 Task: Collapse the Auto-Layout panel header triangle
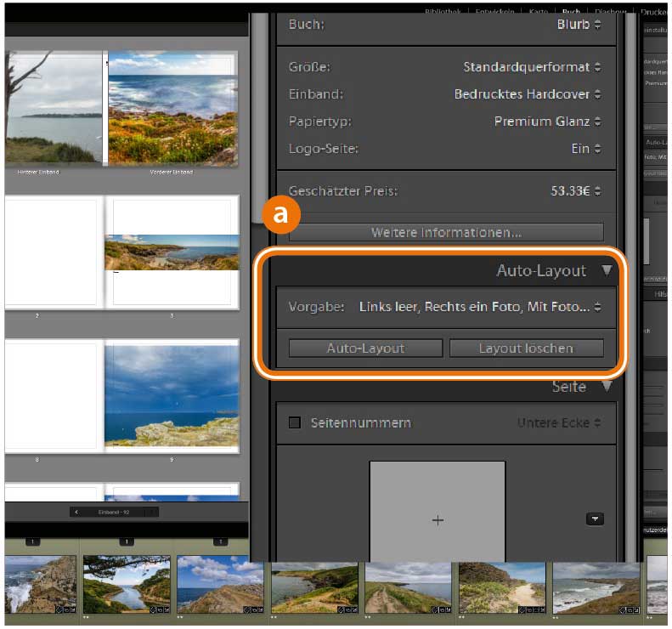607,270
